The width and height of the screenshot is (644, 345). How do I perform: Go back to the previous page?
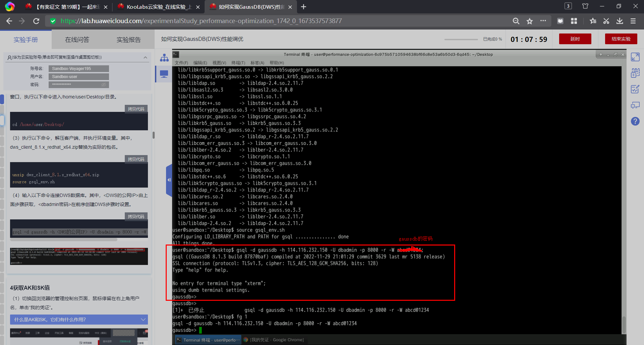pos(9,21)
